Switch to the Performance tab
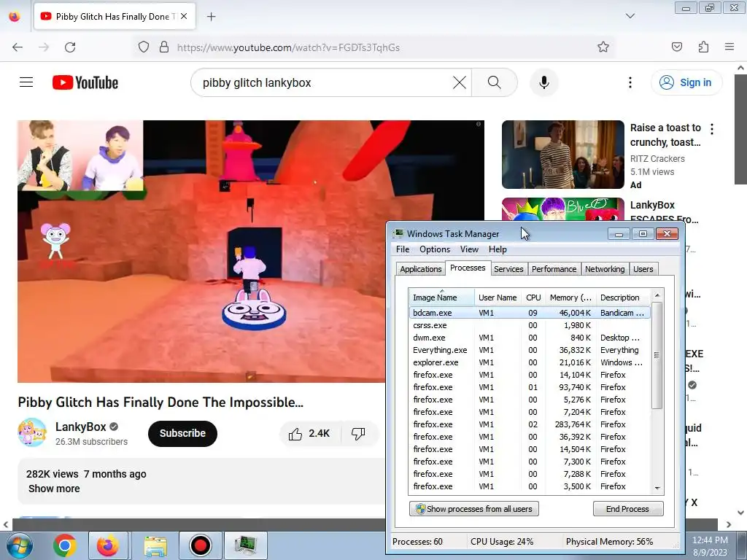 point(554,269)
